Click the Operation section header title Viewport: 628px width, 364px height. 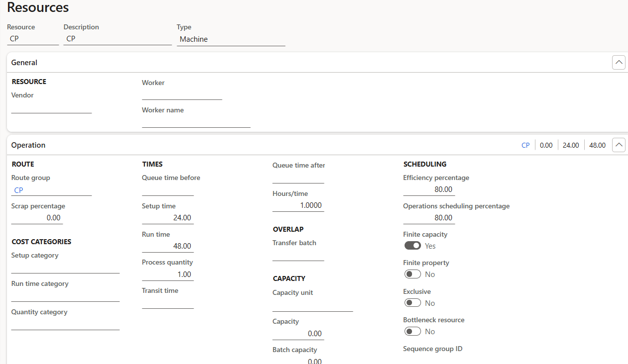tap(28, 145)
